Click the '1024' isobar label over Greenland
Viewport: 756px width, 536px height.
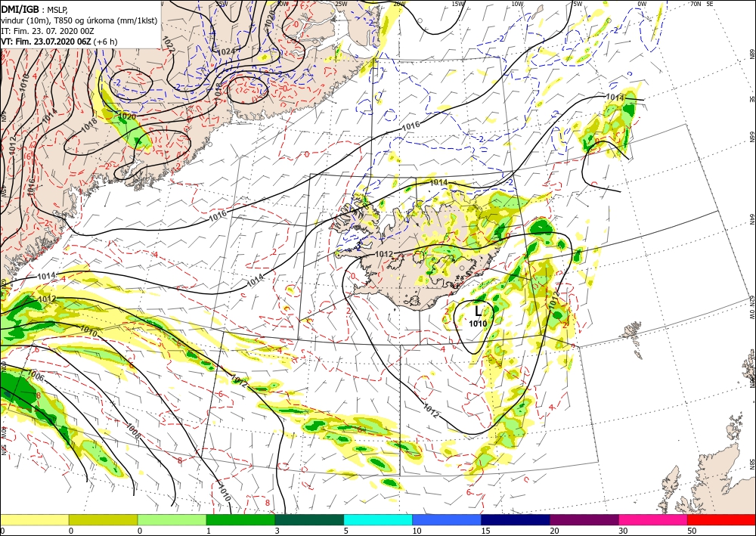[x=226, y=51]
